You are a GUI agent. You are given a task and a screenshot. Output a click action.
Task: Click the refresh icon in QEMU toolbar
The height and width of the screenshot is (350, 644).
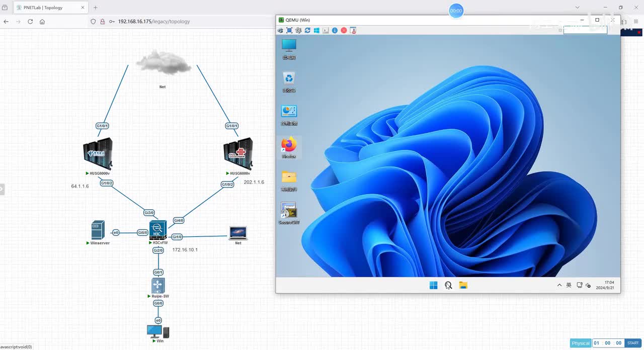[x=307, y=31]
